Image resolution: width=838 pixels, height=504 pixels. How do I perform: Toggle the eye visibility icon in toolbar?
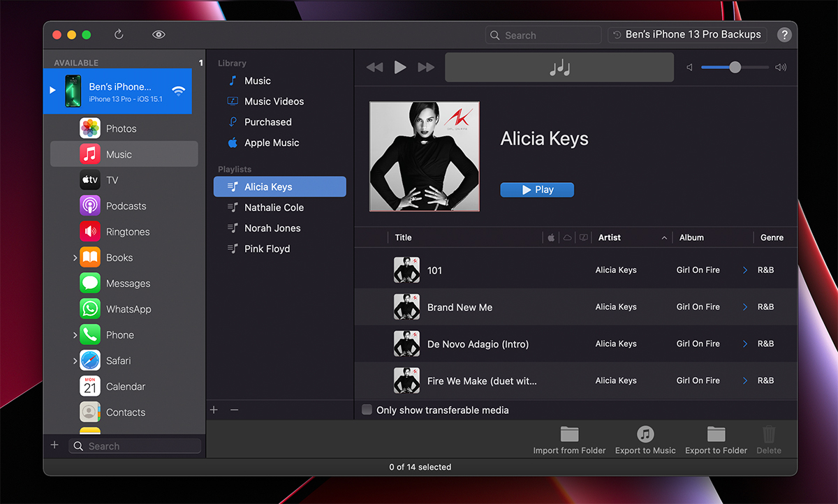coord(159,35)
